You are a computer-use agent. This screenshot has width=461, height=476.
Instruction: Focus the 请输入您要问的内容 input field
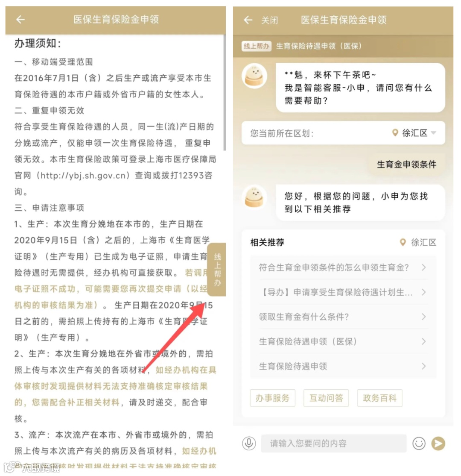(x=334, y=443)
